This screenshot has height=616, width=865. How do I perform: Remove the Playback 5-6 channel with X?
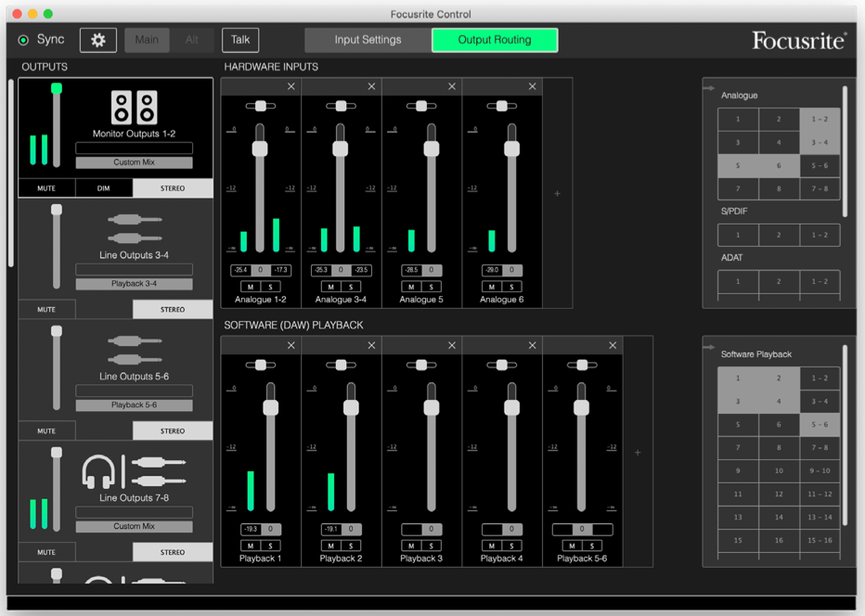(613, 345)
